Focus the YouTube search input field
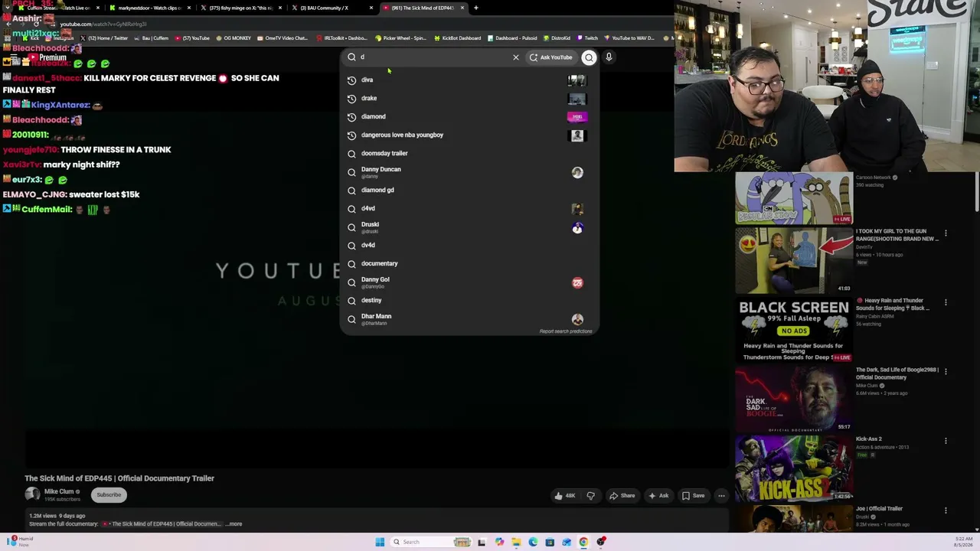This screenshot has width=980, height=551. [x=433, y=57]
